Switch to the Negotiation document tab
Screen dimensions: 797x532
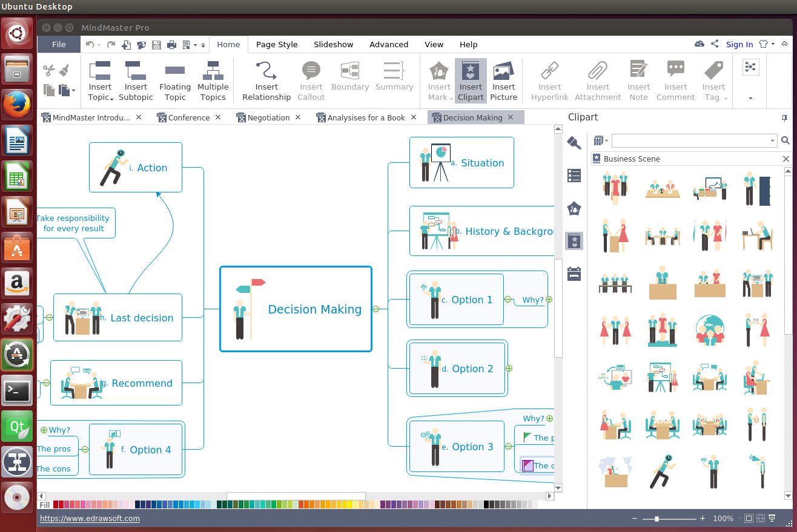[x=268, y=117]
